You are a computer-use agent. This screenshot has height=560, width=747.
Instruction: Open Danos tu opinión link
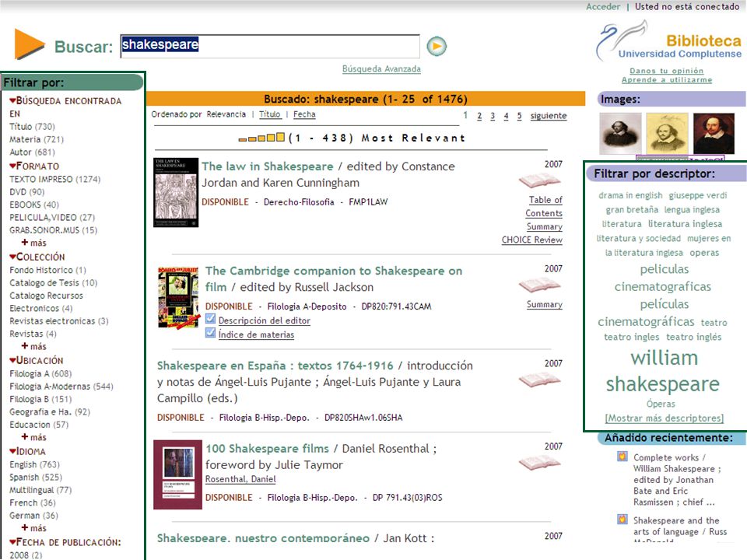tap(667, 71)
